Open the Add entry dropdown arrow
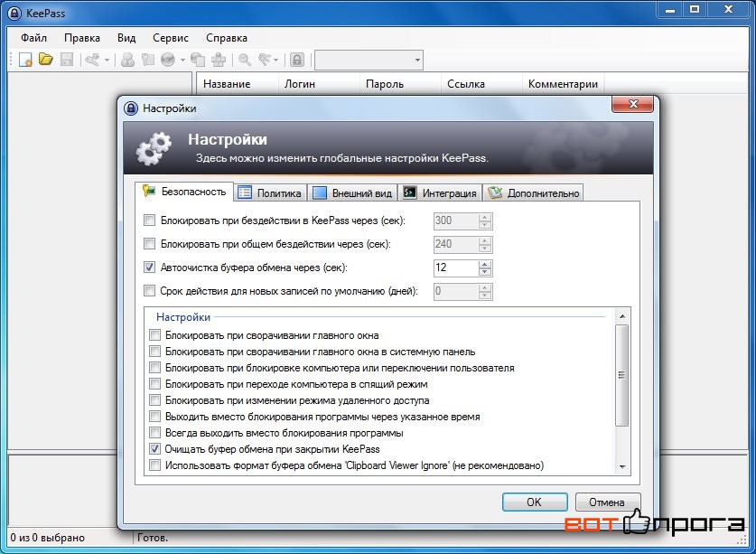Screen dimensions: 756x554 [107, 61]
